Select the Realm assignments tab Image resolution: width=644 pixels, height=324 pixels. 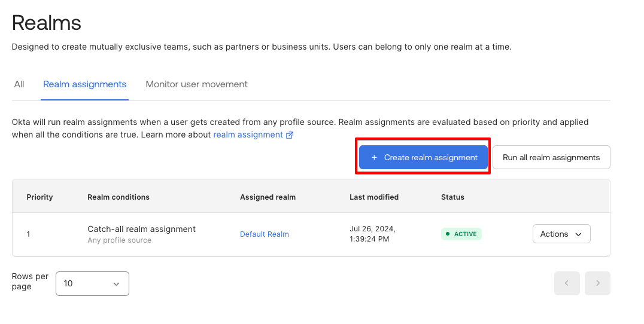[x=84, y=84]
